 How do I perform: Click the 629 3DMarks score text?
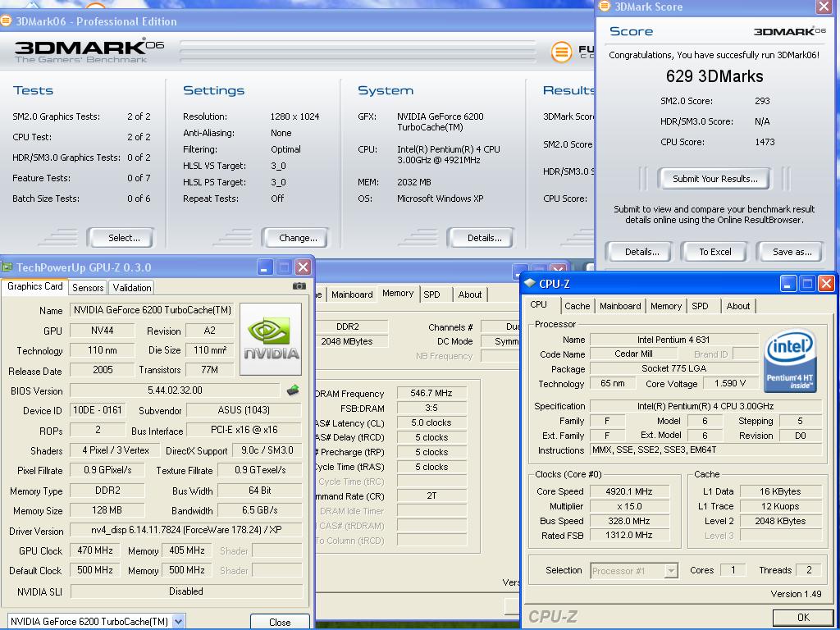click(714, 76)
